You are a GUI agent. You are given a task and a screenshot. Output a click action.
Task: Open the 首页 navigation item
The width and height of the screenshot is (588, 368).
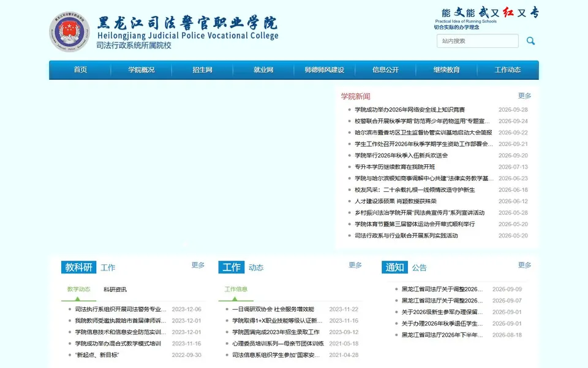tap(80, 70)
